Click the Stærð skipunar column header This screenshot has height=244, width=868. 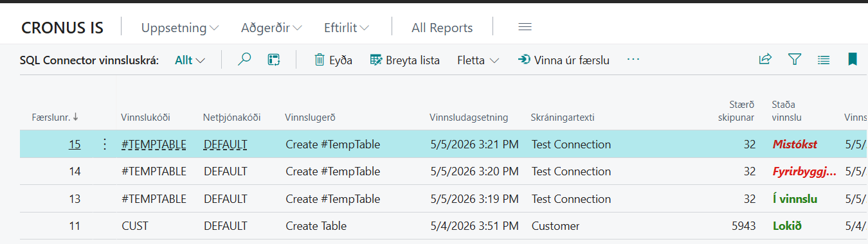pyautogui.click(x=737, y=110)
